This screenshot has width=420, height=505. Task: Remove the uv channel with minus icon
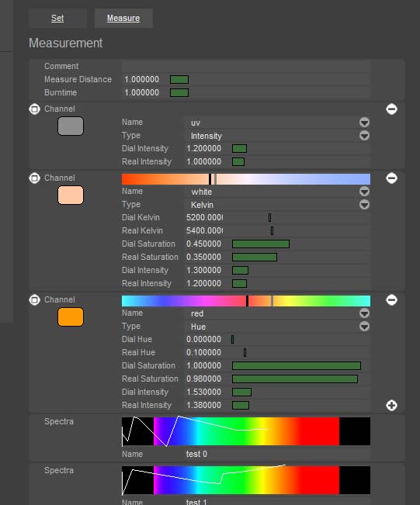391,109
